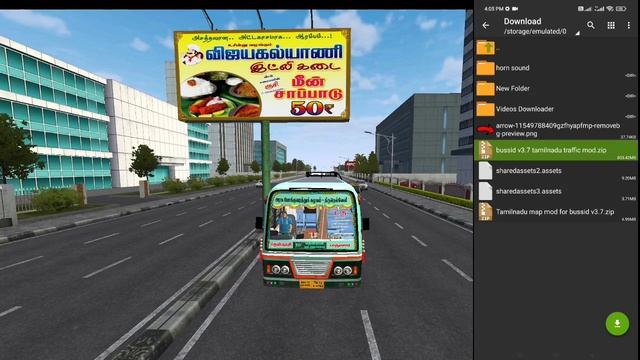The image size is (640, 360).
Task: Tap the green extract floating button
Action: point(617,324)
